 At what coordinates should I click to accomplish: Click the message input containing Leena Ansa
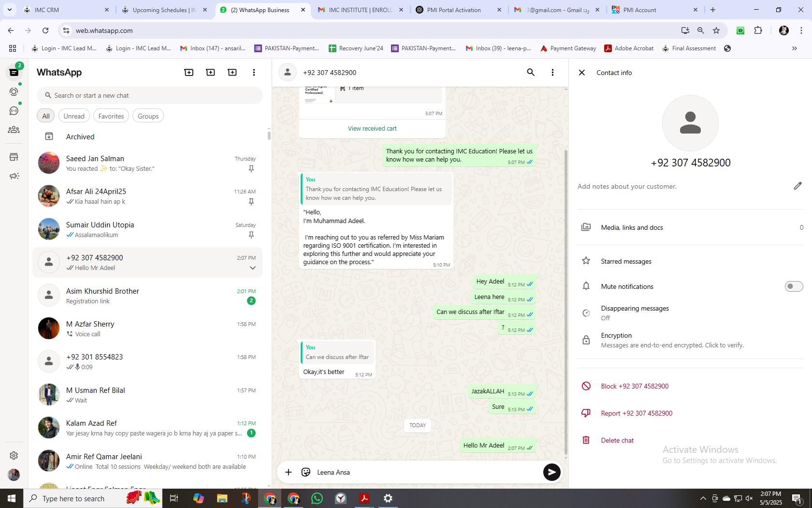click(x=425, y=472)
